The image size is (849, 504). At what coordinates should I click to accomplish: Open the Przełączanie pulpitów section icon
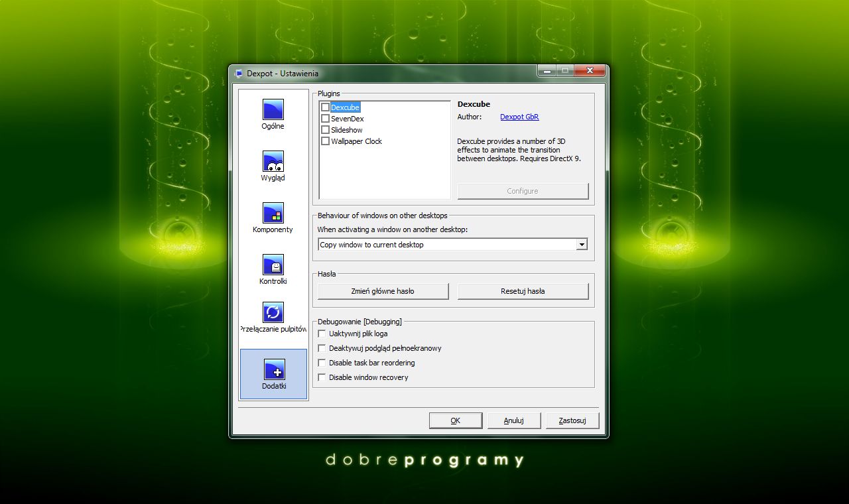(x=273, y=312)
